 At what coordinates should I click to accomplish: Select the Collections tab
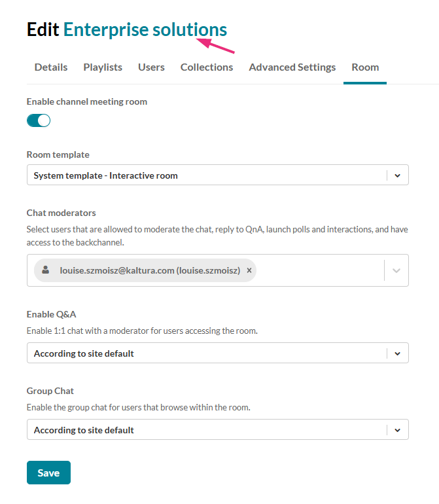click(x=207, y=67)
